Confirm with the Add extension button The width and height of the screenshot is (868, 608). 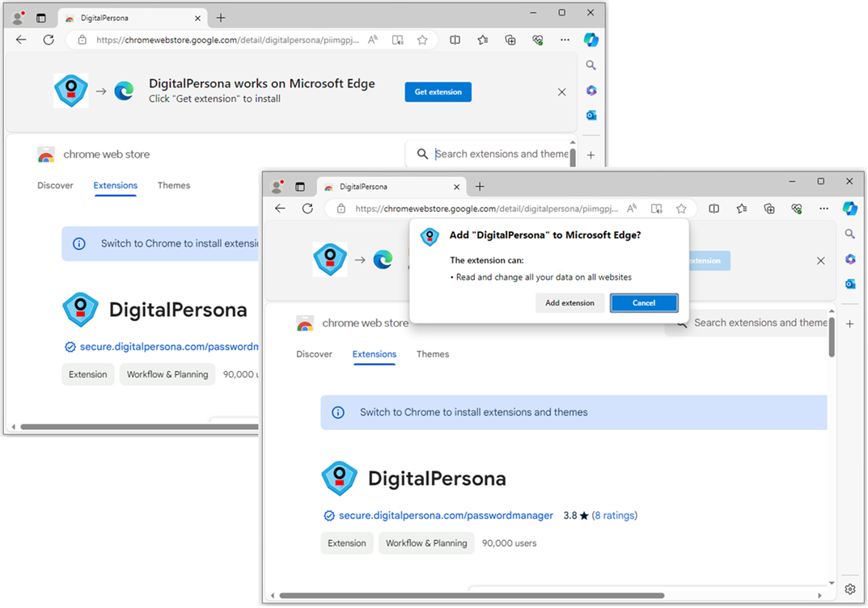pos(569,303)
